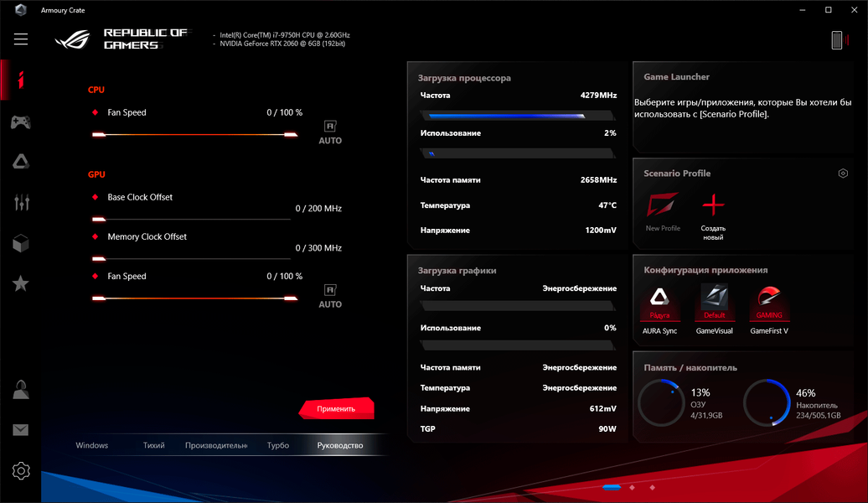Adjust GPU Fan Speed slider
The height and width of the screenshot is (503, 868).
[x=195, y=298]
